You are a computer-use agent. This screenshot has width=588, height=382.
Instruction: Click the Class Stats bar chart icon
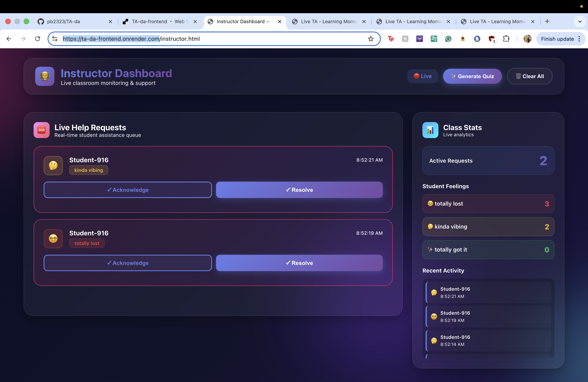click(x=430, y=130)
